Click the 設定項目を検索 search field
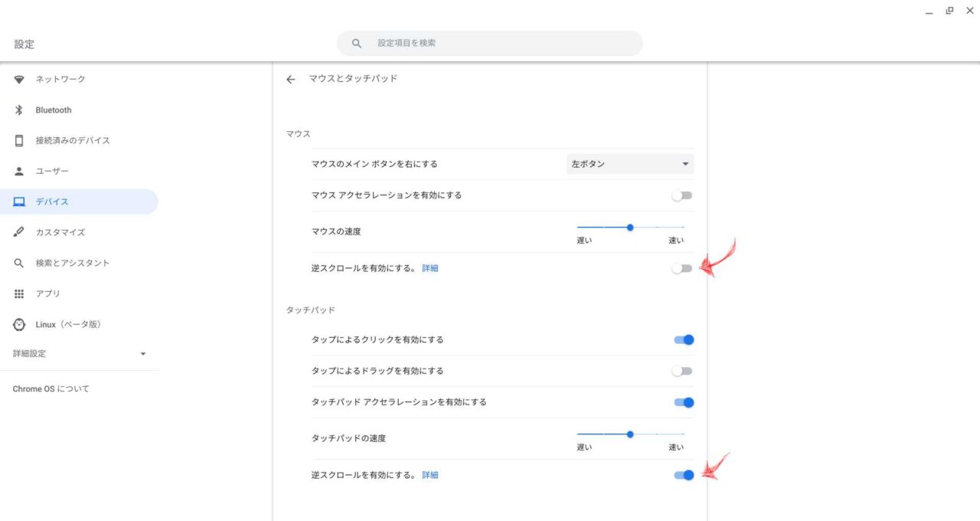 490,44
